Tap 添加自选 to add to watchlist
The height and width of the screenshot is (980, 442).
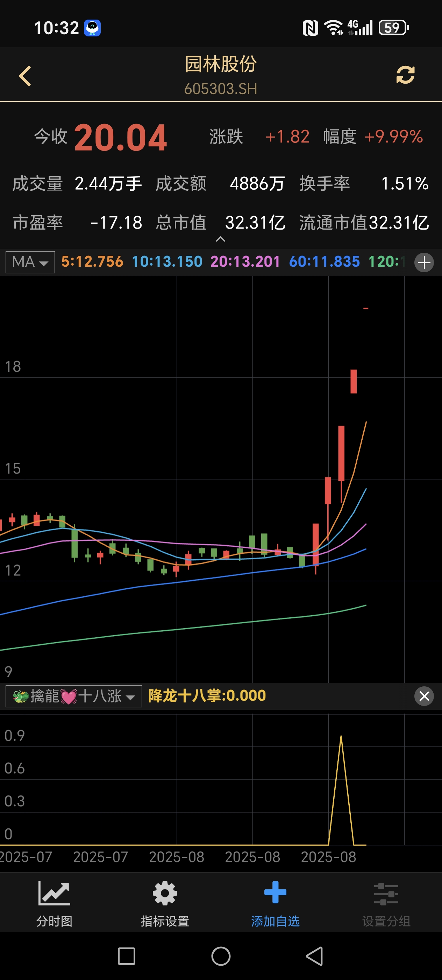coord(275,904)
